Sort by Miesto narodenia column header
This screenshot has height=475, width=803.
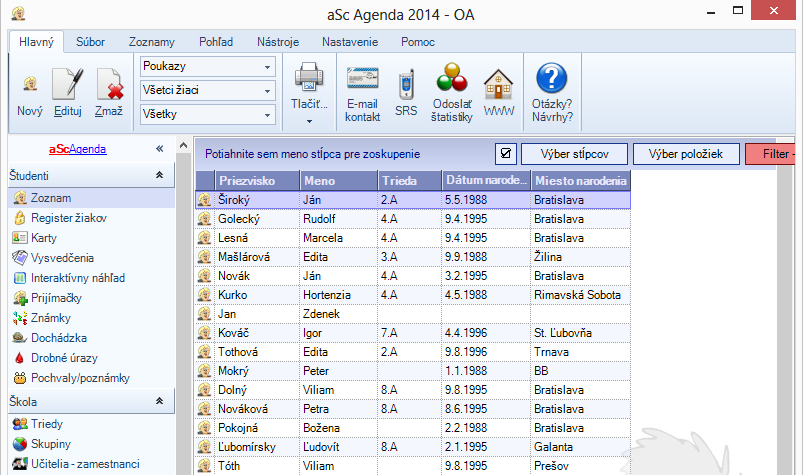point(581,181)
